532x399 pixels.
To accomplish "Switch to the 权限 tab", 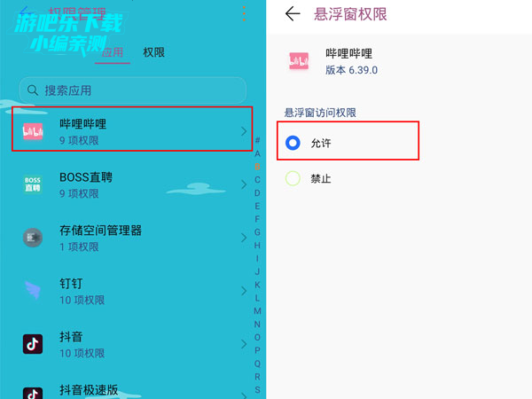I will [x=153, y=52].
